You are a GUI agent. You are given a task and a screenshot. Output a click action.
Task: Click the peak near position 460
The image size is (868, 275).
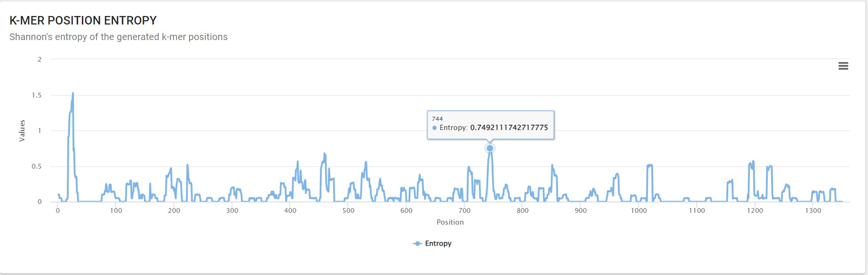coord(325,154)
